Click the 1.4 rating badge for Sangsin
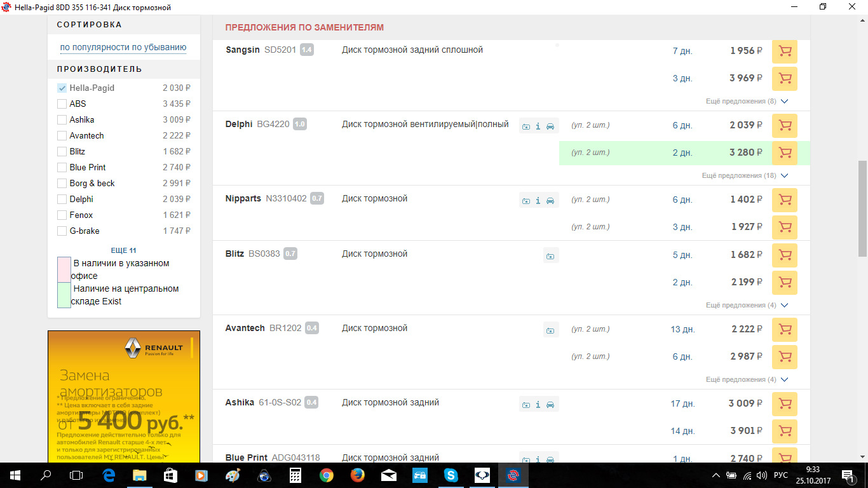This screenshot has height=488, width=868. tap(307, 50)
